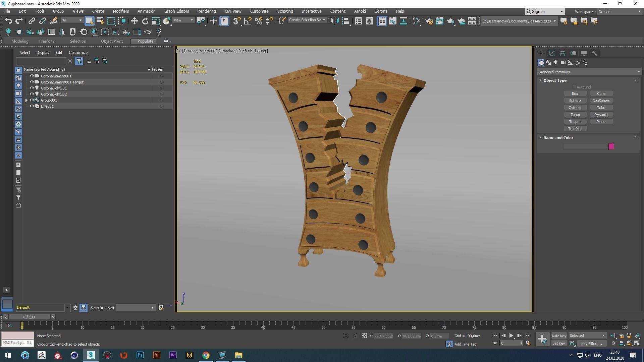Play the animation
Screen dimensions: 644x362
tap(511, 336)
